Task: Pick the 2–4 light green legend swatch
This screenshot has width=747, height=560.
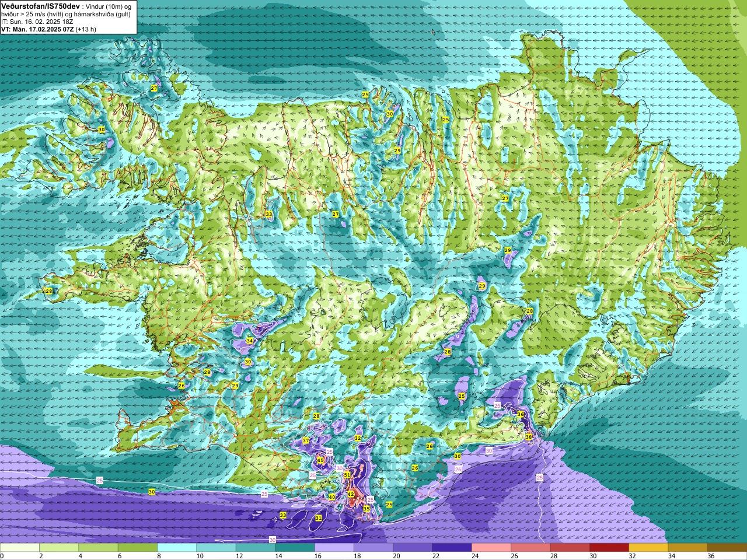Action: (59, 548)
